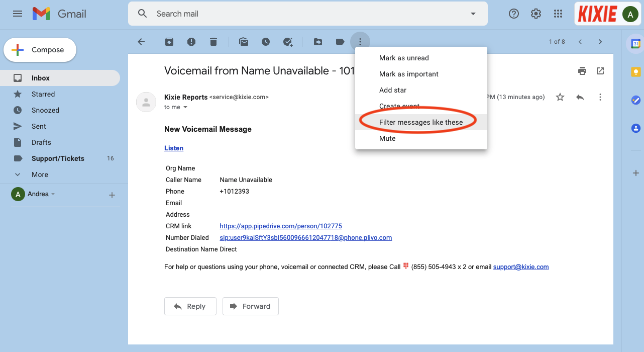Open the Support help icon
644x352 pixels.
pyautogui.click(x=514, y=14)
